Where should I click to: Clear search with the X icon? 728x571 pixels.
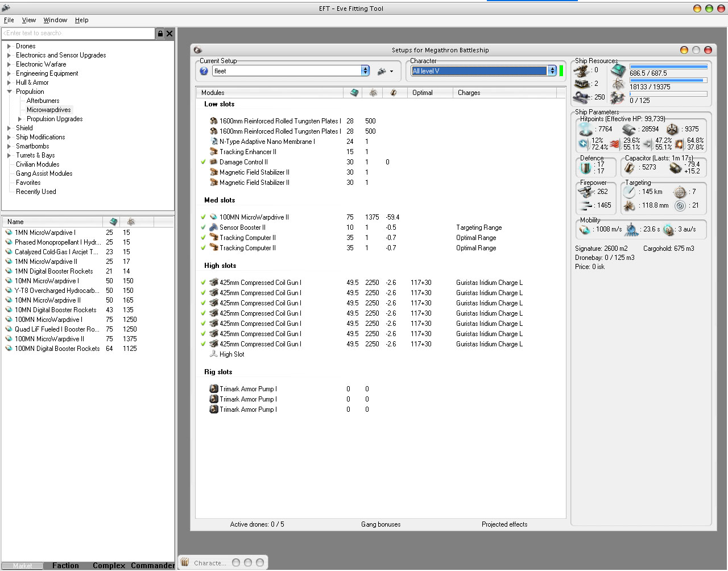169,34
